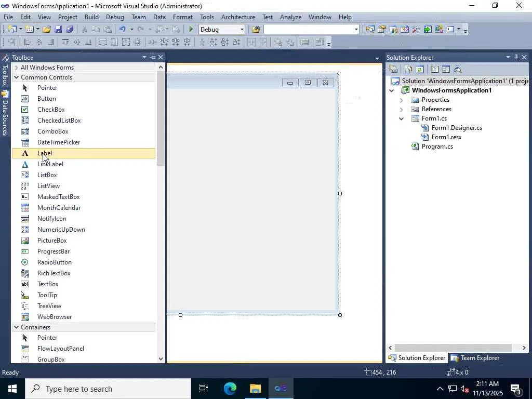Click the Bring to Front layout icon
Viewport: 532px width, 399px height.
tap(278, 43)
